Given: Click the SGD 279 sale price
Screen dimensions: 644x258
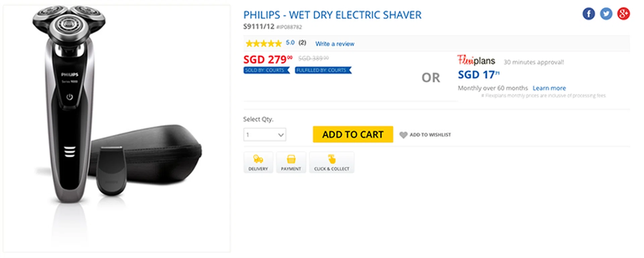Looking at the screenshot, I should [x=268, y=60].
